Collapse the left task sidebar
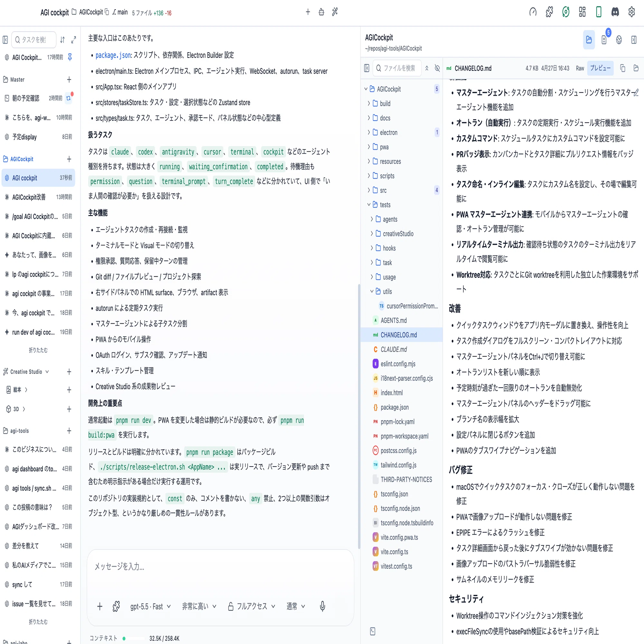 click(x=5, y=40)
